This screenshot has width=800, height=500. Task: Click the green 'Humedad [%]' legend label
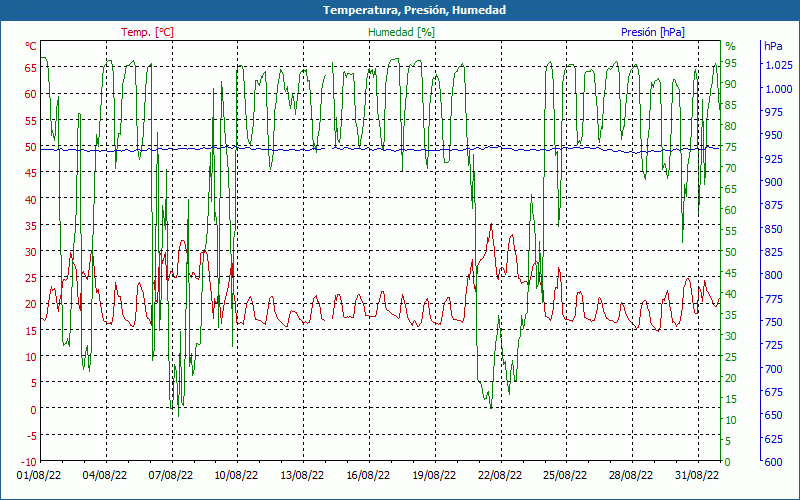[402, 32]
